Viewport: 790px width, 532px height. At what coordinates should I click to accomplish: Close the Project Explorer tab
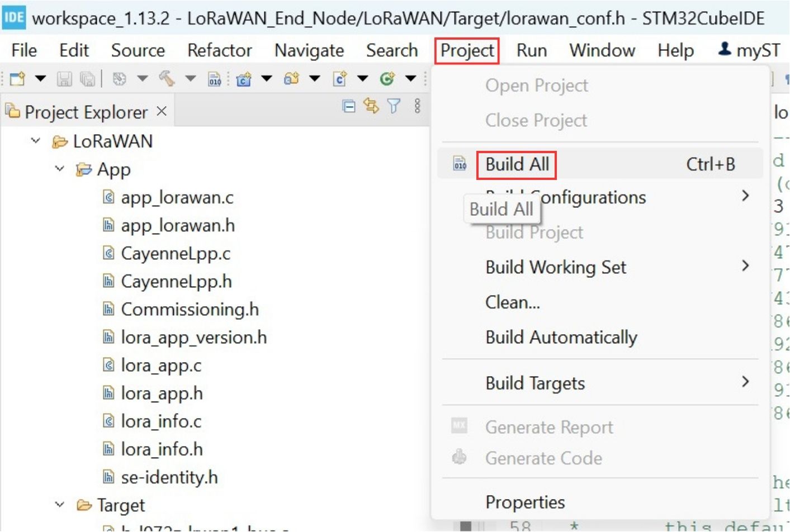162,111
